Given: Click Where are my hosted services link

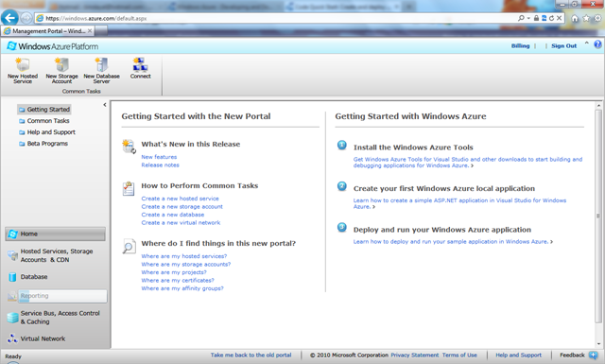Looking at the screenshot, I should click(184, 256).
